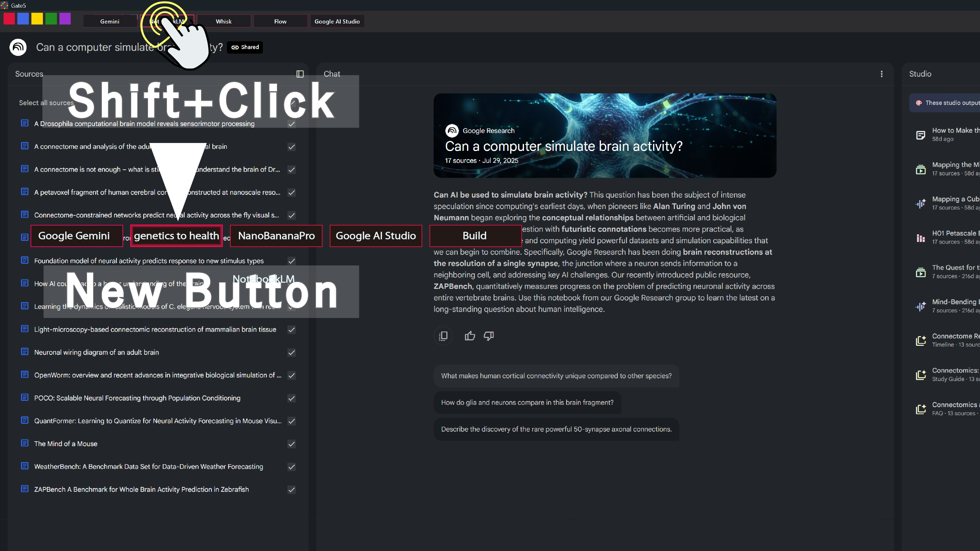Image resolution: width=980 pixels, height=551 pixels.
Task: Click the document icon for QuantFormer source
Action: [x=25, y=420]
